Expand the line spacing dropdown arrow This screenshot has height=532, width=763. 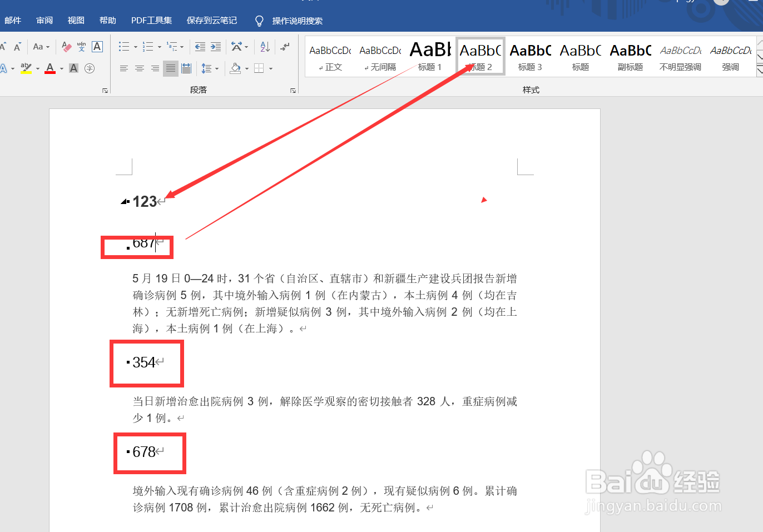217,69
